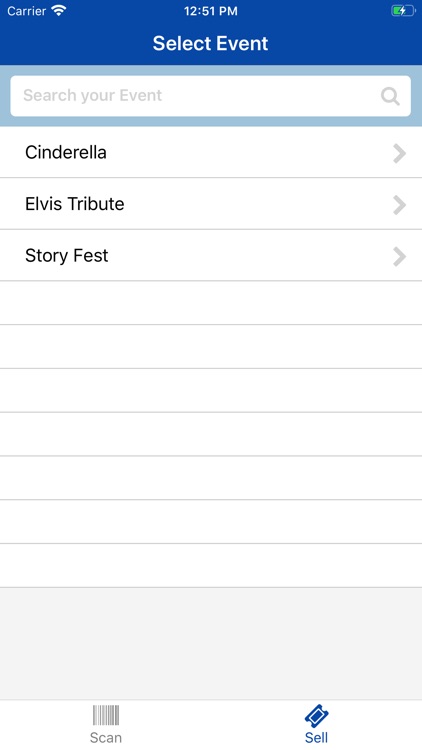
Task: Open Cinderella via its chevron arrow
Action: (400, 154)
